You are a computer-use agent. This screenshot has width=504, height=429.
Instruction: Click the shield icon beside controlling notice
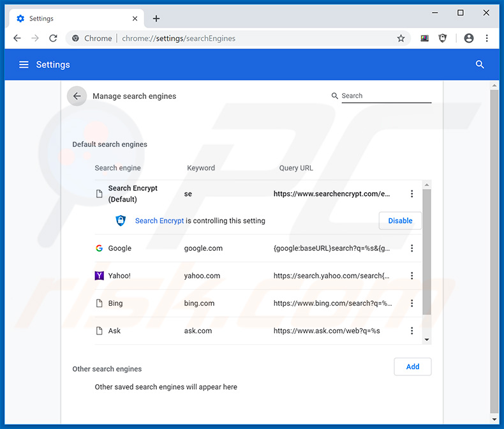click(121, 221)
